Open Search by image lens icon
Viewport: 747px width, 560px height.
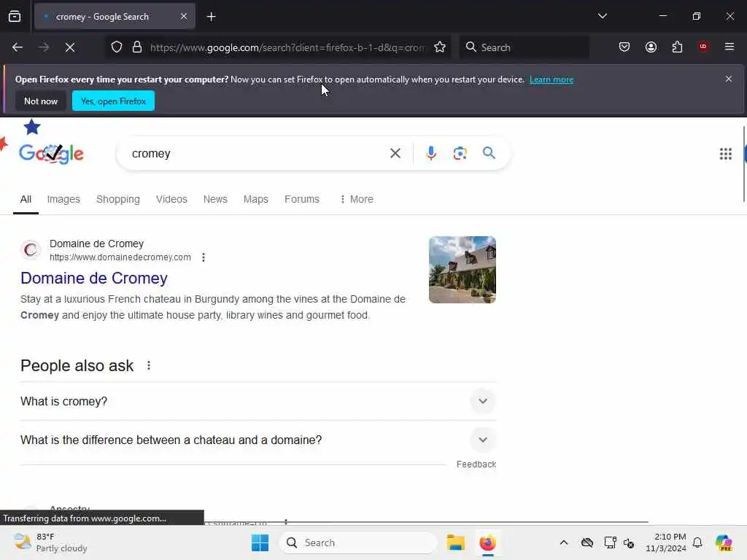[x=460, y=153]
